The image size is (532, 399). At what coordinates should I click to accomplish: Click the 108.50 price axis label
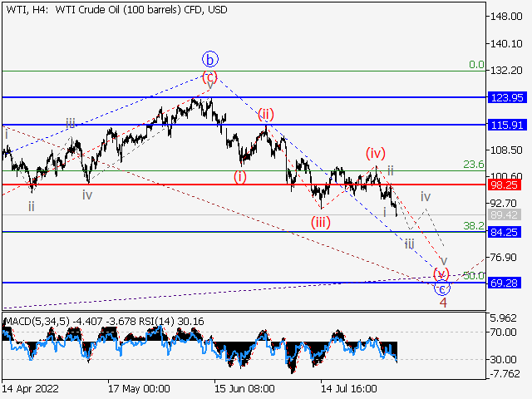[506, 150]
